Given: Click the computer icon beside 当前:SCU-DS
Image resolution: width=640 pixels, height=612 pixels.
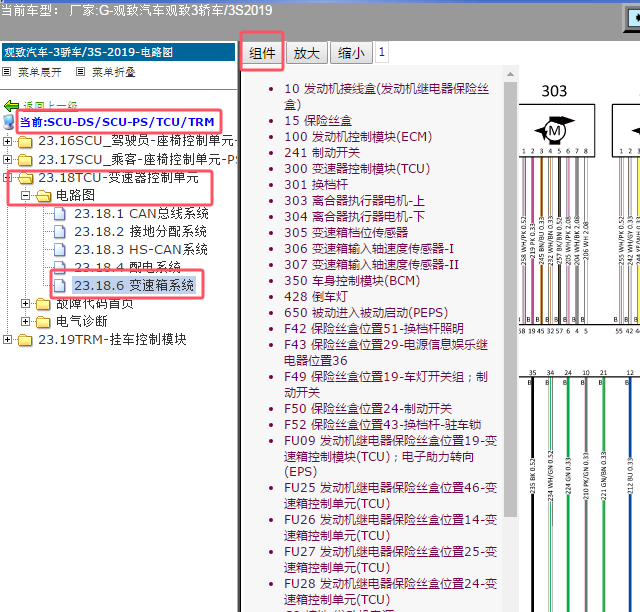Looking at the screenshot, I should pos(9,122).
